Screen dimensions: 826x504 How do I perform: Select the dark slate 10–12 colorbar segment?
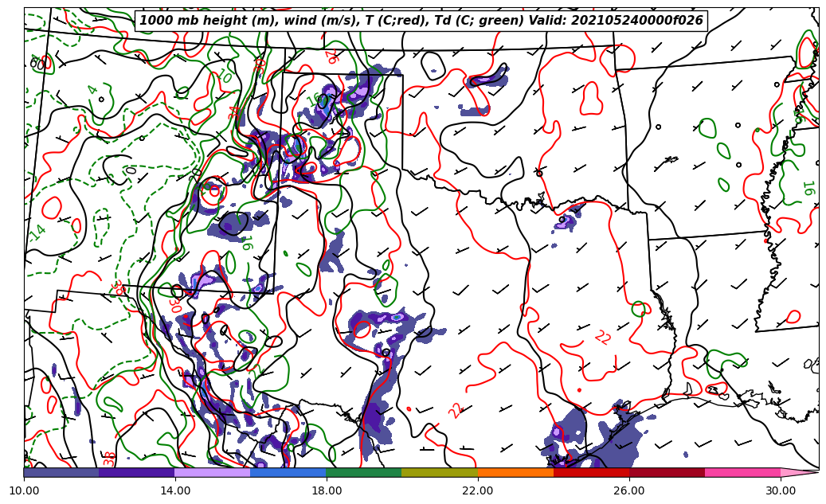[61, 472]
